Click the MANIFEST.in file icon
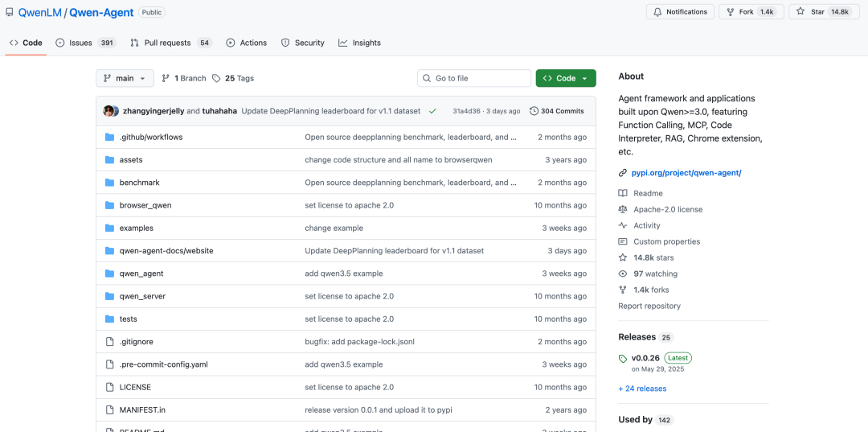The width and height of the screenshot is (868, 432). [109, 409]
